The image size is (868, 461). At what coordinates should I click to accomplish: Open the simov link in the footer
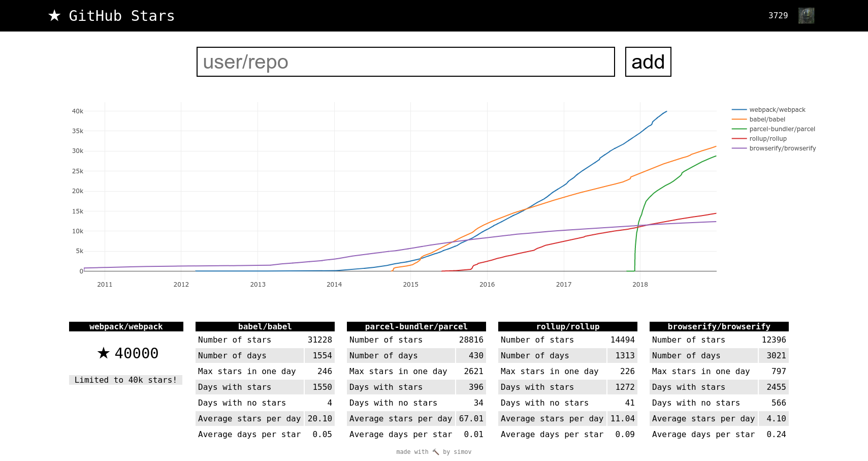point(463,452)
